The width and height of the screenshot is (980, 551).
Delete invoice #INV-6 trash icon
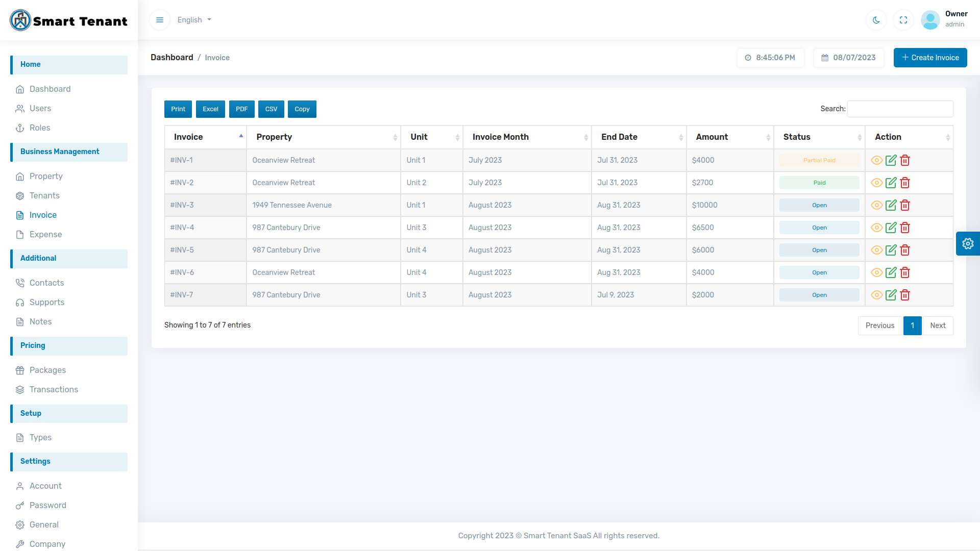point(905,272)
